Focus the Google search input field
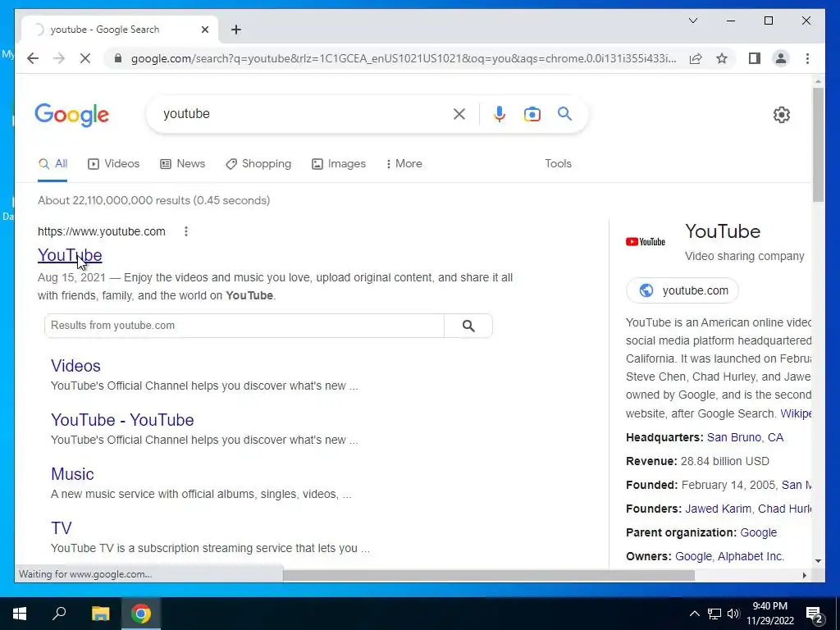The image size is (840, 630). click(305, 113)
